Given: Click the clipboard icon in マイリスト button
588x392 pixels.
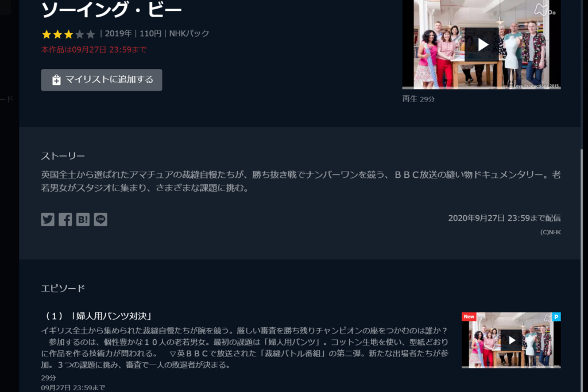Looking at the screenshot, I should pos(56,80).
